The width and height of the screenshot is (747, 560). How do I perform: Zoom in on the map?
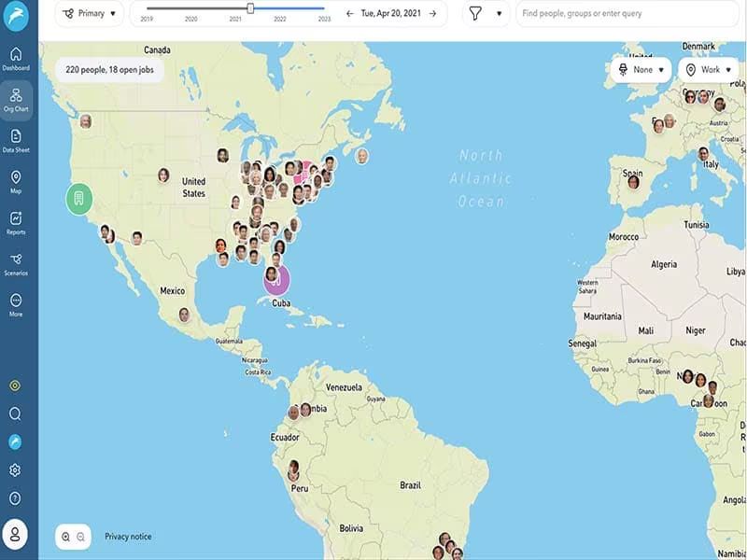[x=65, y=537]
